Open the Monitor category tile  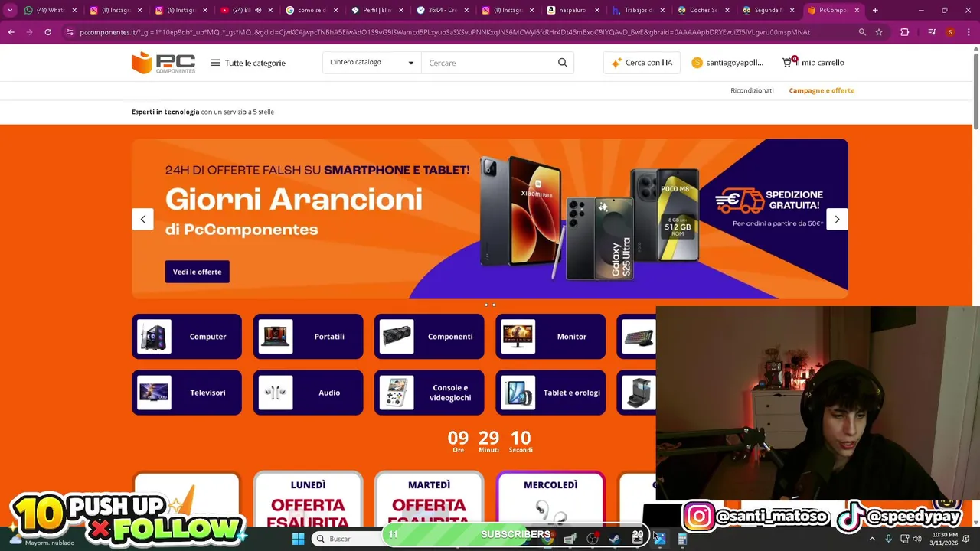[x=550, y=337]
